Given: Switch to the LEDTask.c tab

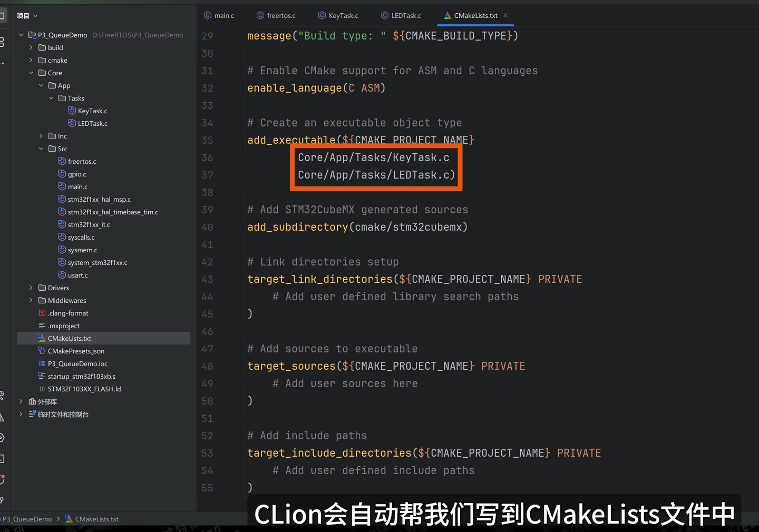Looking at the screenshot, I should [x=401, y=15].
